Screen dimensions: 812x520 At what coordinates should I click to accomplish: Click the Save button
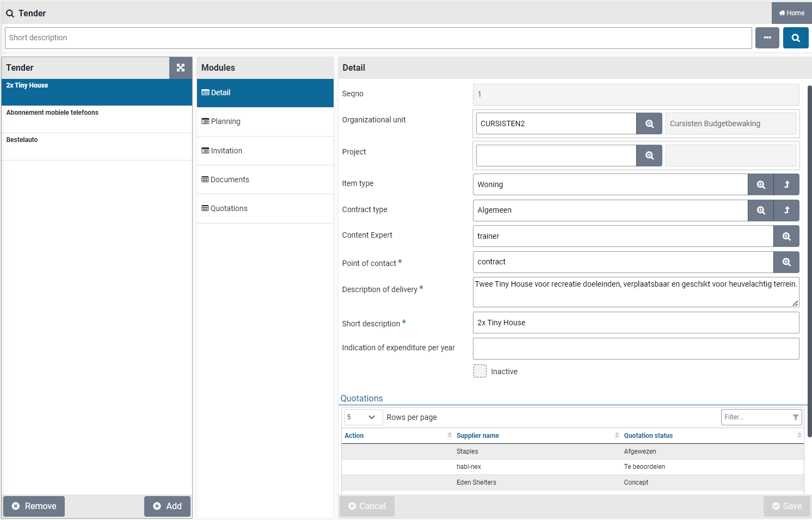coord(787,506)
